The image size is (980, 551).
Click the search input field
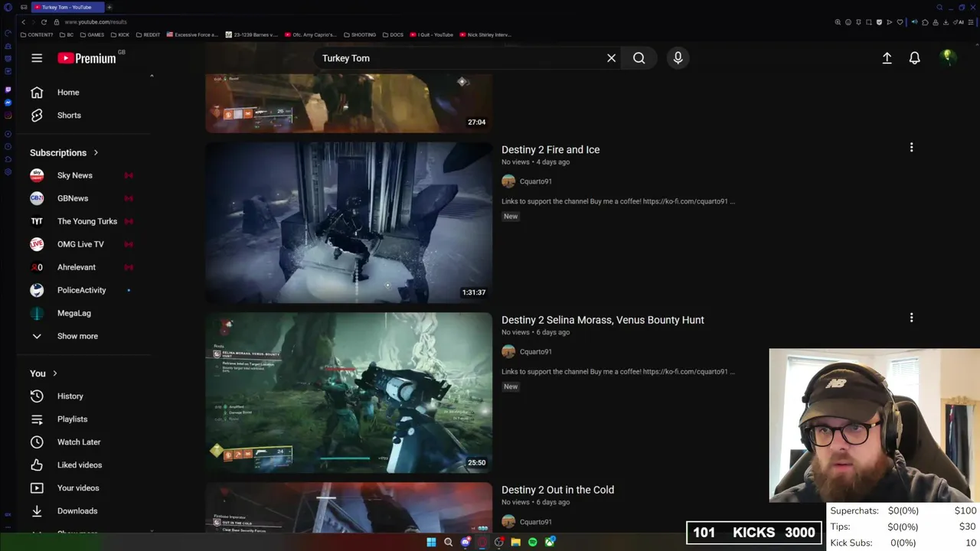click(x=459, y=58)
